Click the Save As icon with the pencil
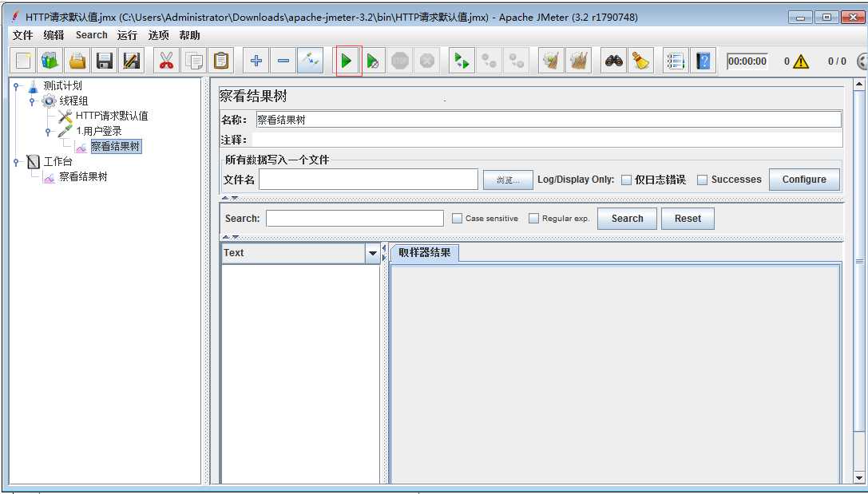Screen dimensions: 868x494 [132, 61]
